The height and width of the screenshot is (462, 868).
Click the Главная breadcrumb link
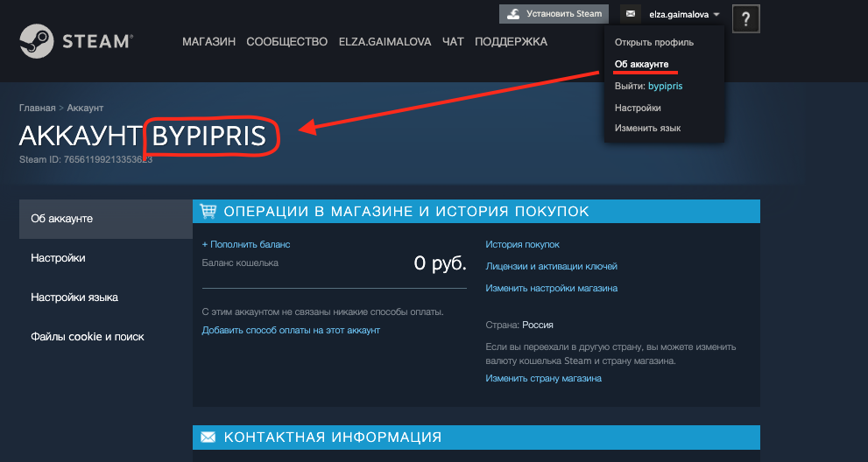click(37, 108)
